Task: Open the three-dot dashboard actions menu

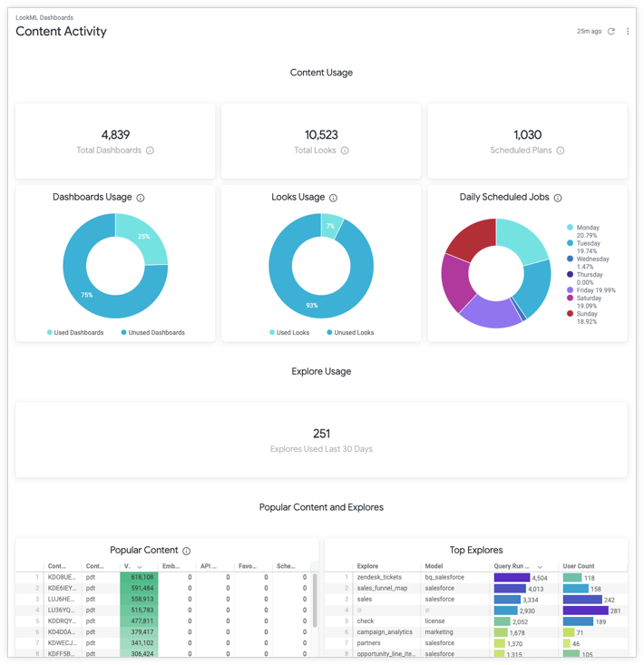Action: (x=628, y=32)
